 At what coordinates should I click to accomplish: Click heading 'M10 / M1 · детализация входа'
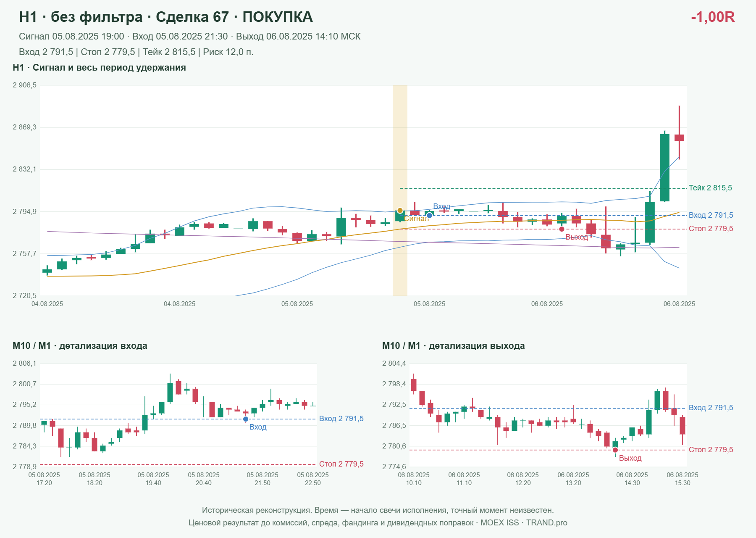pyautogui.click(x=80, y=346)
